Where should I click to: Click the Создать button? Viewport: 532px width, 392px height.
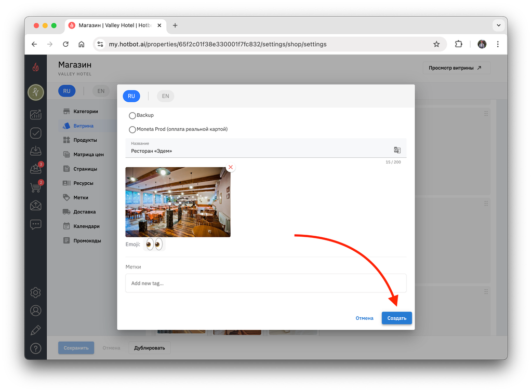click(x=396, y=318)
